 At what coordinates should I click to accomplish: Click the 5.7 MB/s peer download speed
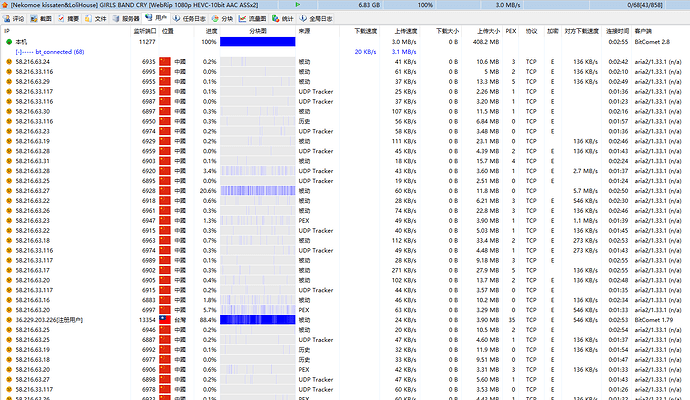pyautogui.click(x=585, y=191)
